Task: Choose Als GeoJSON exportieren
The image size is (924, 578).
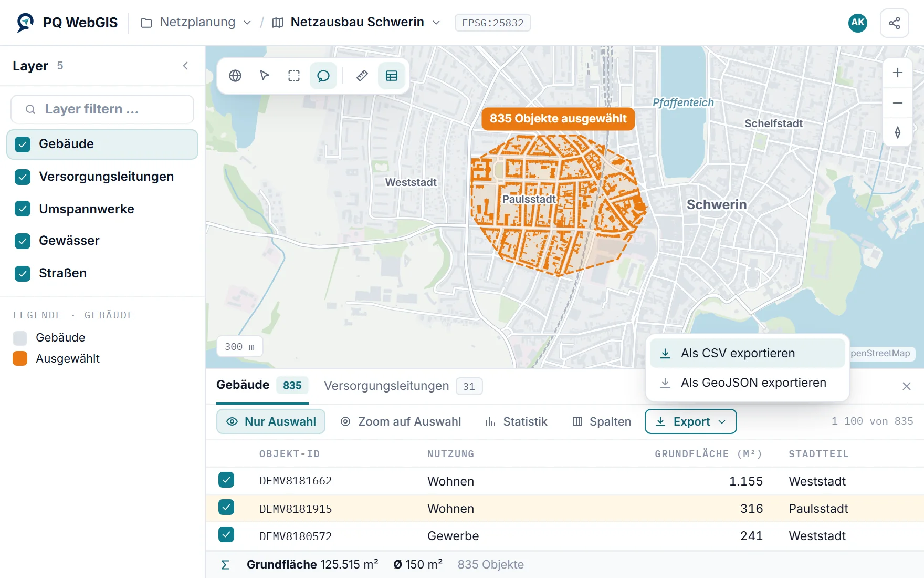Action: pyautogui.click(x=747, y=383)
